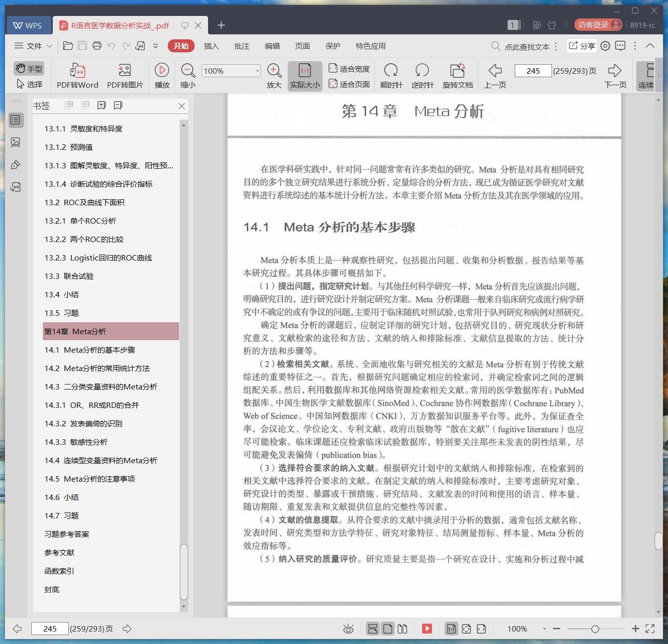Click the add bookmark icon in 书签 panel
Screen dimensions: 668x644
(102, 105)
